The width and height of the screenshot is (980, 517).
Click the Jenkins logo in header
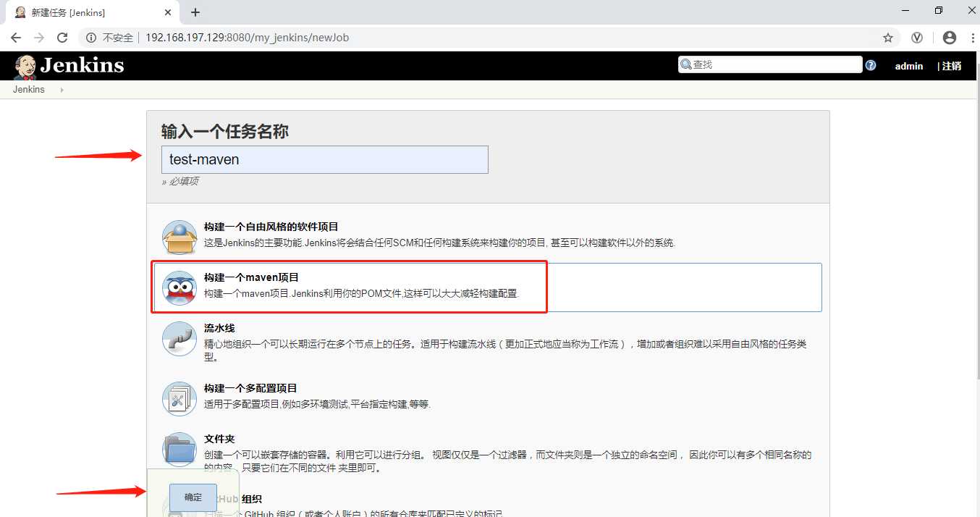[69, 65]
